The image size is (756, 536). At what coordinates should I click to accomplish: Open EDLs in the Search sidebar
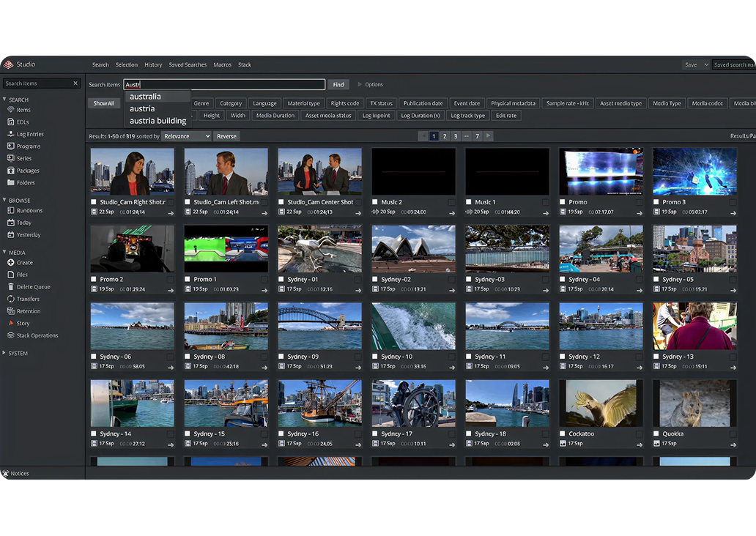(22, 122)
